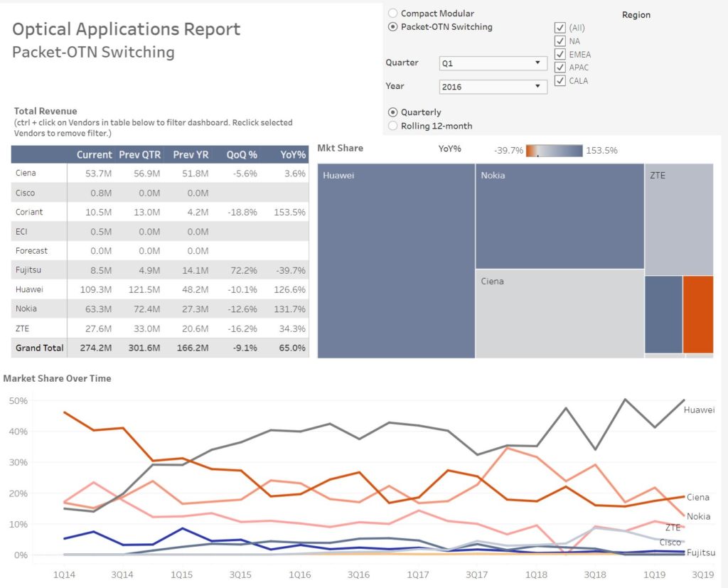The width and height of the screenshot is (728, 588).
Task: Click the Grand Total YoY value 65.0%
Action: pyautogui.click(x=292, y=348)
